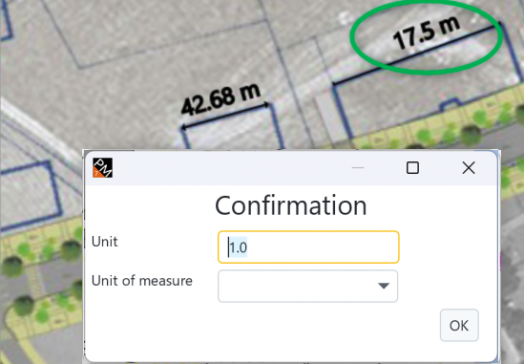Expand Unit of measure list via arrow
Image resolution: width=524 pixels, height=364 pixels.
[x=383, y=286]
